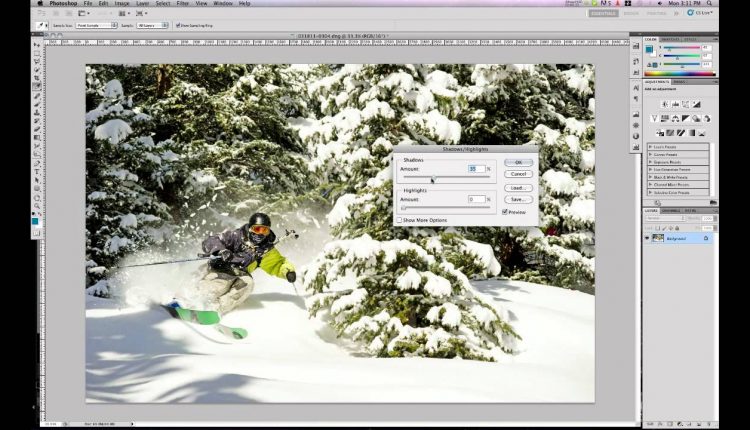
Task: Add a Selective Color adjustment
Action: pos(701,133)
